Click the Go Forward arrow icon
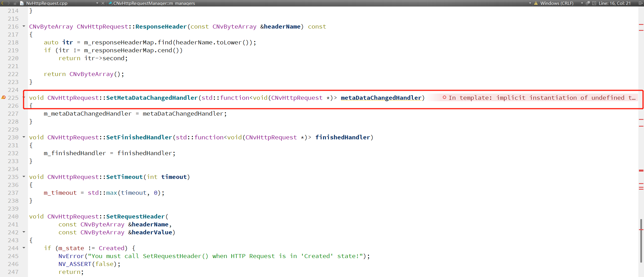Viewport: 644px width, 277px height. pyautogui.click(x=8, y=3)
